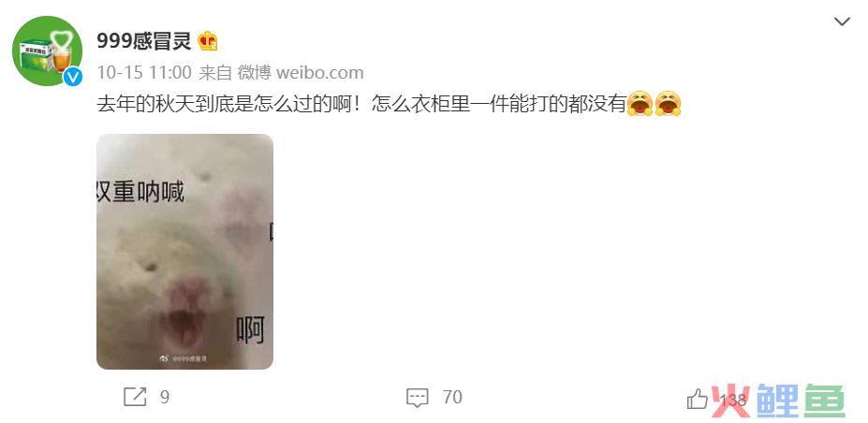The height and width of the screenshot is (423, 868).
Task: Click the 双重呐喊 caption in image
Action: pyautogui.click(x=140, y=193)
